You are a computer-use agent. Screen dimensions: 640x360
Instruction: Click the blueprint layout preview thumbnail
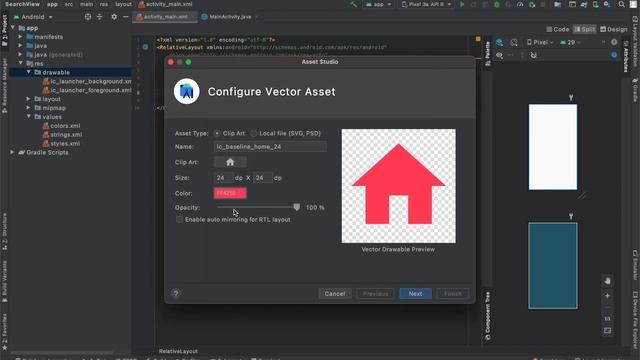553,266
